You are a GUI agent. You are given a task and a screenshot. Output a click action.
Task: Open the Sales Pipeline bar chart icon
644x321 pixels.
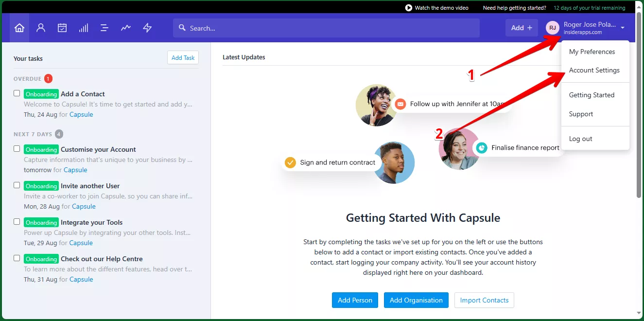coord(84,28)
